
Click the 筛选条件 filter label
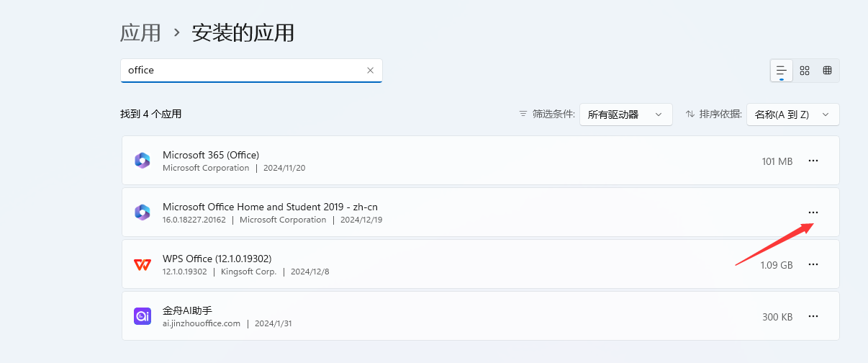pyautogui.click(x=553, y=115)
